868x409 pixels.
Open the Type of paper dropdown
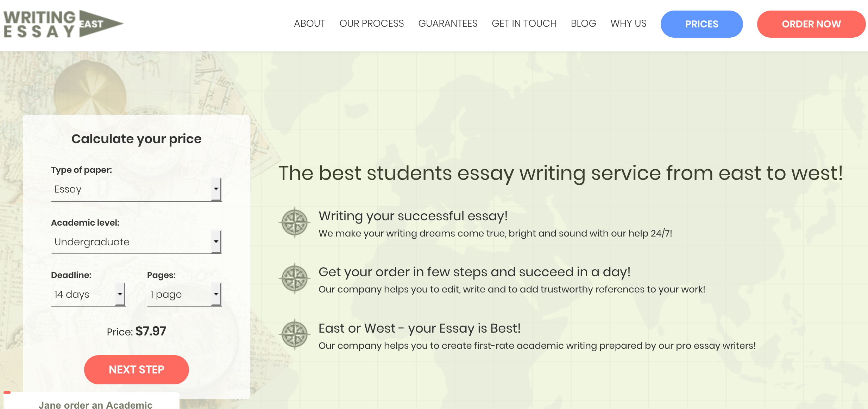(136, 189)
